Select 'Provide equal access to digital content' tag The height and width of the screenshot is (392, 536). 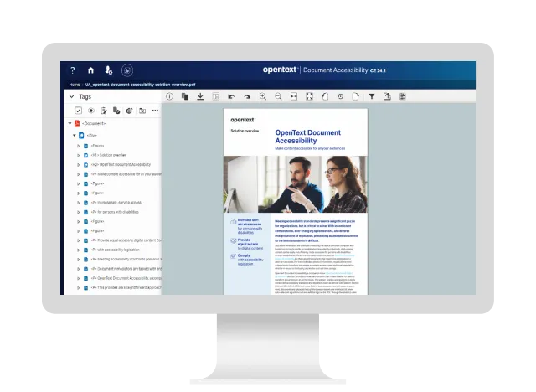pyautogui.click(x=126, y=240)
